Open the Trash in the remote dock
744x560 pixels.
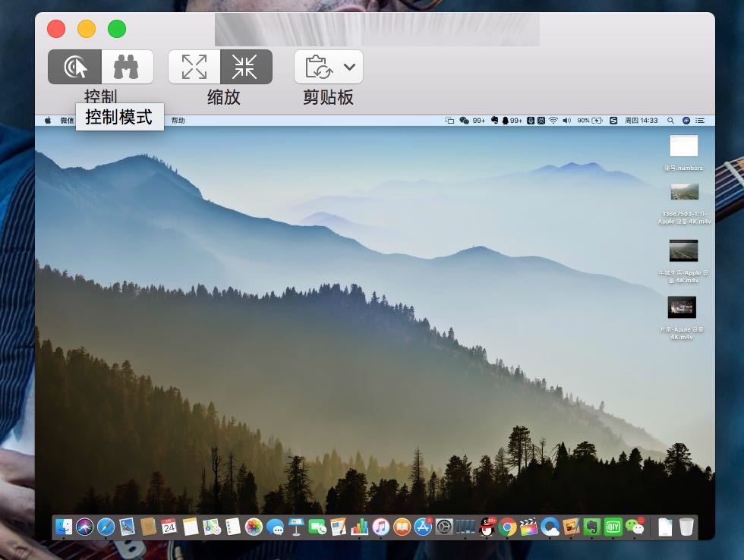[x=686, y=527]
